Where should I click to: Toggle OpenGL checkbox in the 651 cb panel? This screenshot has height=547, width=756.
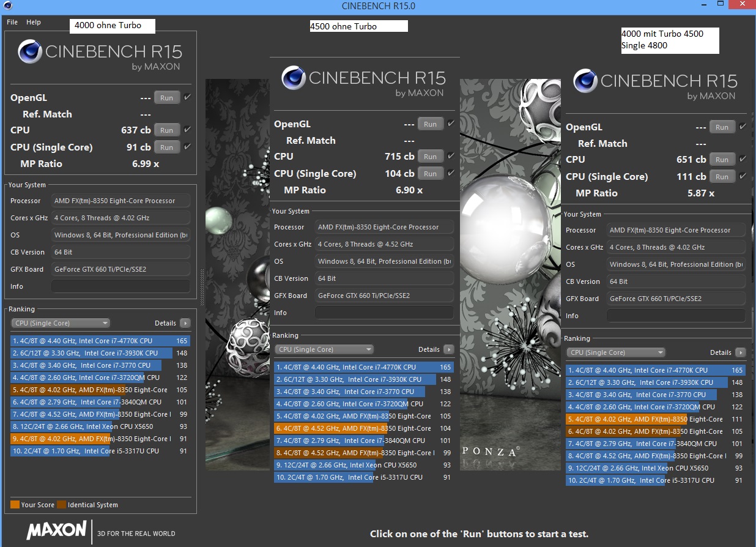pos(743,127)
